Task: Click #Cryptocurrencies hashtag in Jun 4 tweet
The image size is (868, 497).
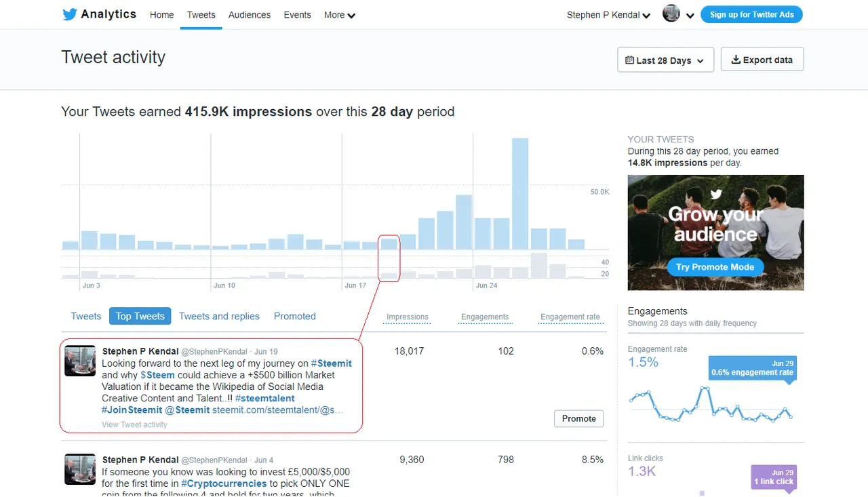Action: pyautogui.click(x=224, y=483)
